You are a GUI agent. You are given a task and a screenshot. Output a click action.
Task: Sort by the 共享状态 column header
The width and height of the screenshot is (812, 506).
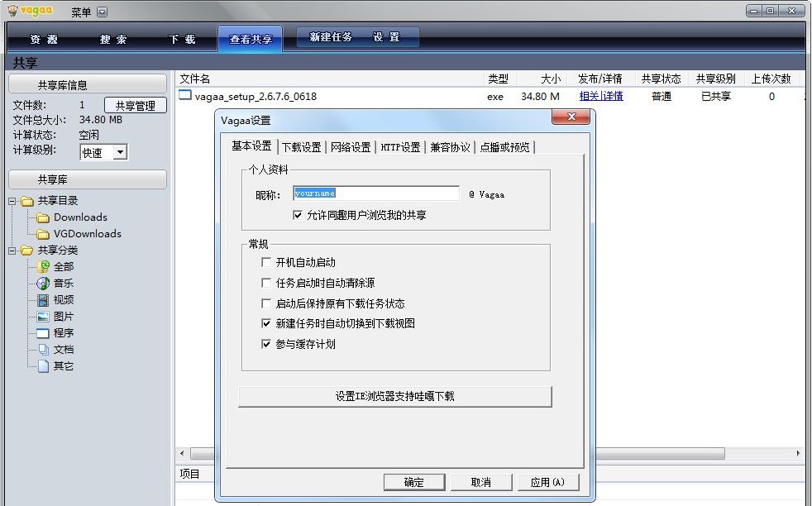click(661, 79)
